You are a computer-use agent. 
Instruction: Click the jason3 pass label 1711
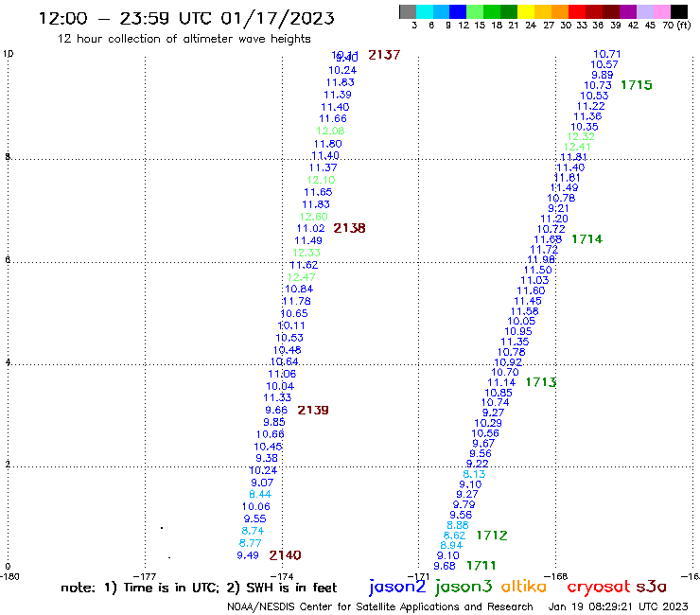click(481, 566)
